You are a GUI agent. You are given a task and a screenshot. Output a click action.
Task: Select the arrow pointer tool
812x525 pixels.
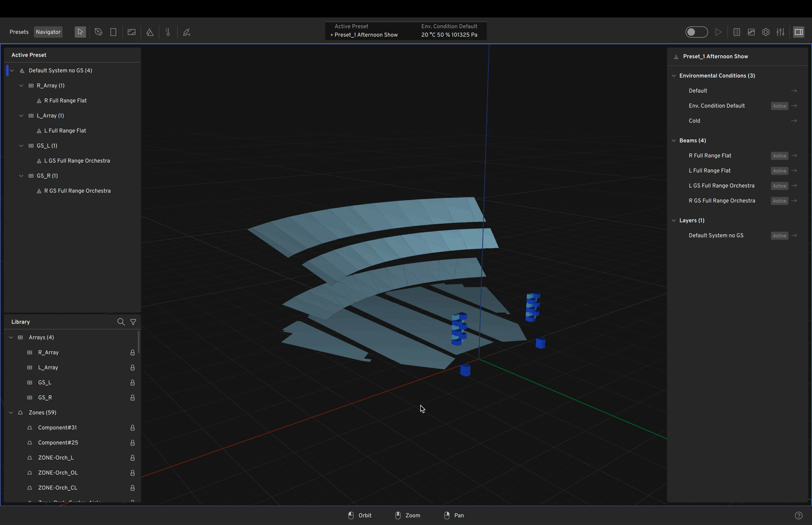tap(80, 32)
